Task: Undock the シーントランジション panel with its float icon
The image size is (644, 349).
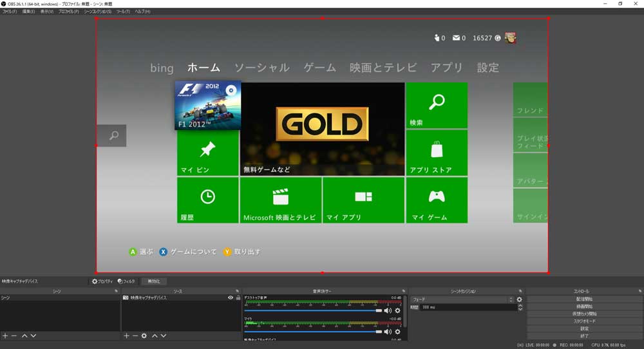Action: point(520,291)
